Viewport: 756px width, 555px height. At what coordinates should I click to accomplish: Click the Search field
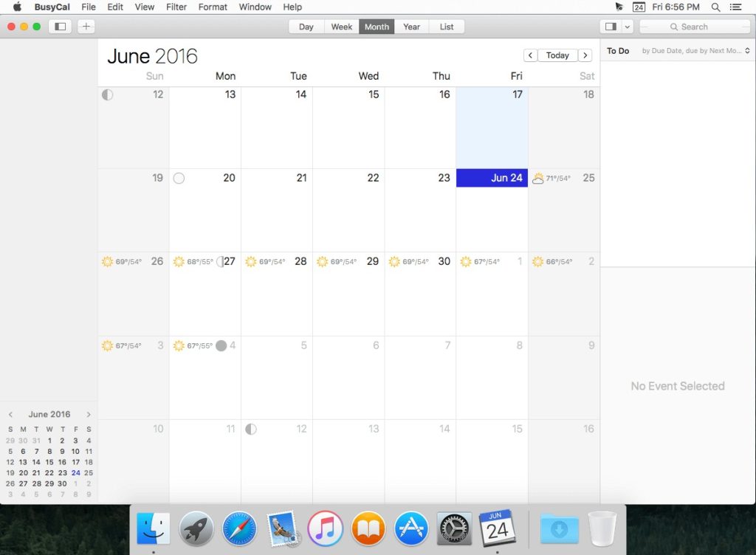click(x=695, y=27)
